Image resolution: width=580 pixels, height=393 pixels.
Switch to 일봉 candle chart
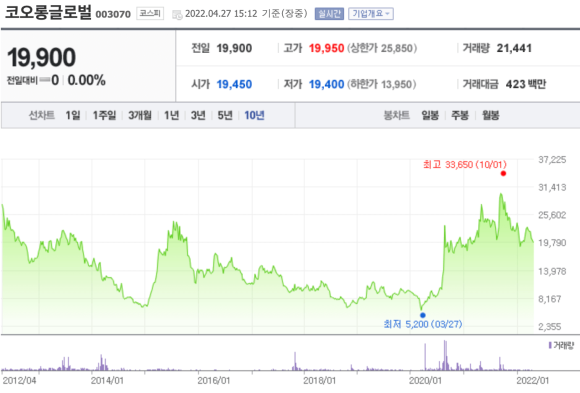click(430, 115)
